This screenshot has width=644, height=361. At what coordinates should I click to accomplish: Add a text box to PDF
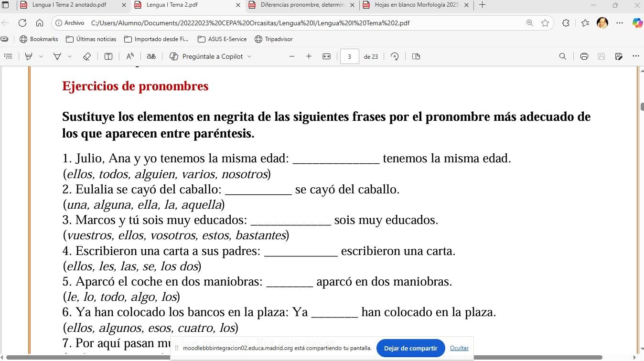[x=108, y=56]
